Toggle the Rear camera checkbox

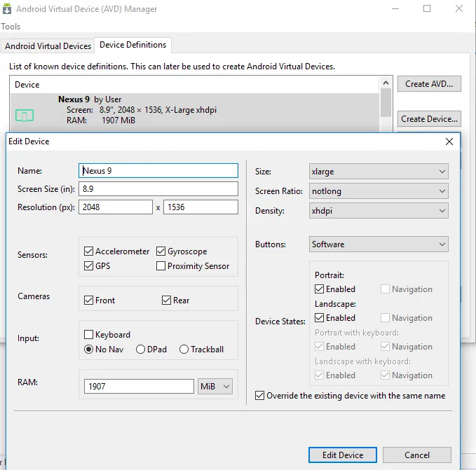click(x=166, y=300)
